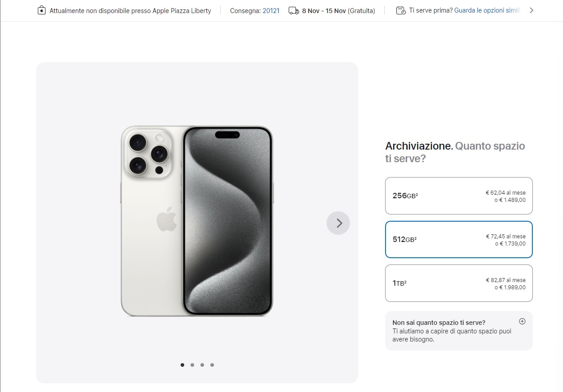Screen dimensions: 563x392
Task: Click the right chevron in the top delivery bar
Action: click(x=531, y=10)
